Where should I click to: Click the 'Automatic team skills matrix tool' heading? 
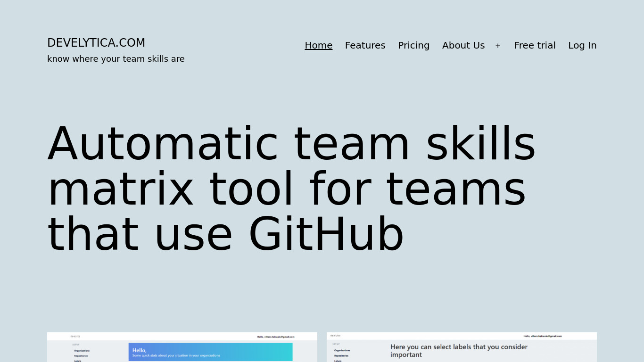[x=292, y=188]
